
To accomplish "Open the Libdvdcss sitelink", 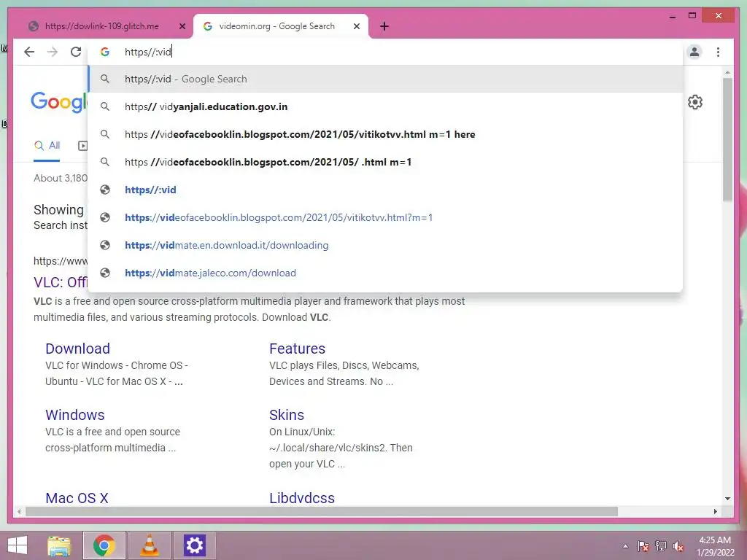I will (x=301, y=498).
